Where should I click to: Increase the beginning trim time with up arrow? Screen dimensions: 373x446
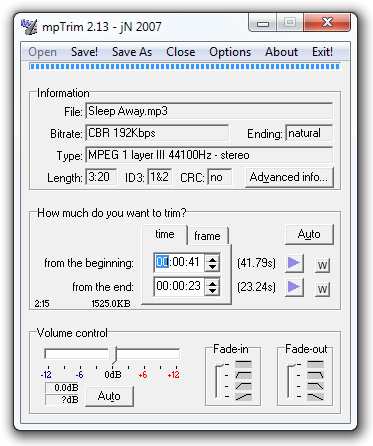212,259
